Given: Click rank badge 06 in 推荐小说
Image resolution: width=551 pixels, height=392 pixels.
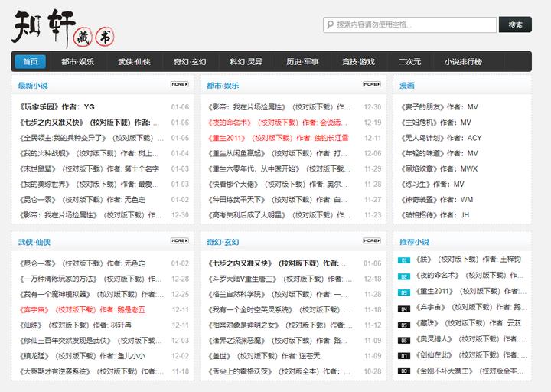Looking at the screenshot, I should 404,340.
